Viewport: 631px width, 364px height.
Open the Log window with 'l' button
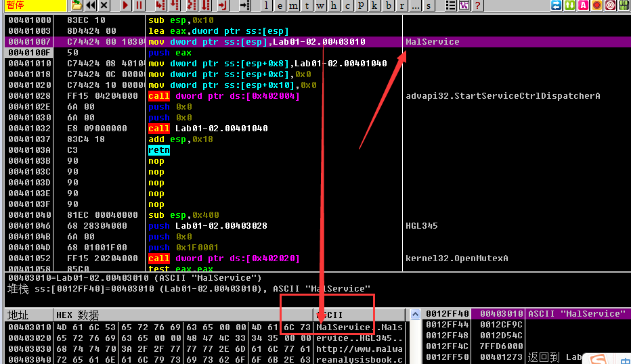point(267,5)
